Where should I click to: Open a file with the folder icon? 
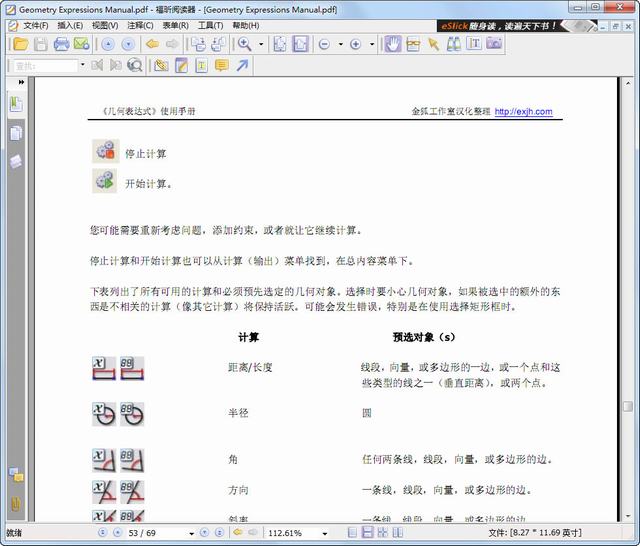click(x=20, y=44)
